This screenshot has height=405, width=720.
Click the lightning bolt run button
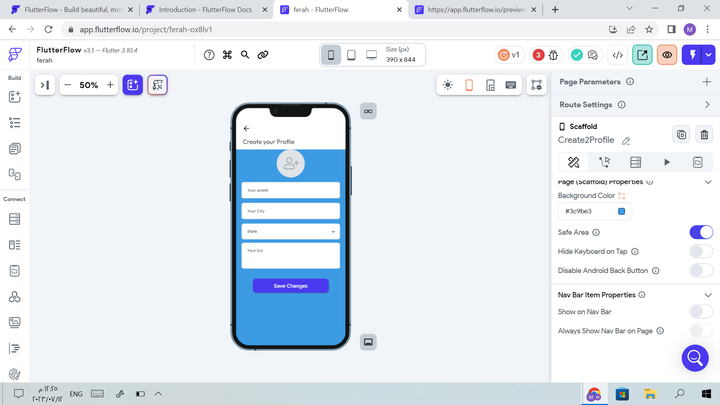click(692, 55)
